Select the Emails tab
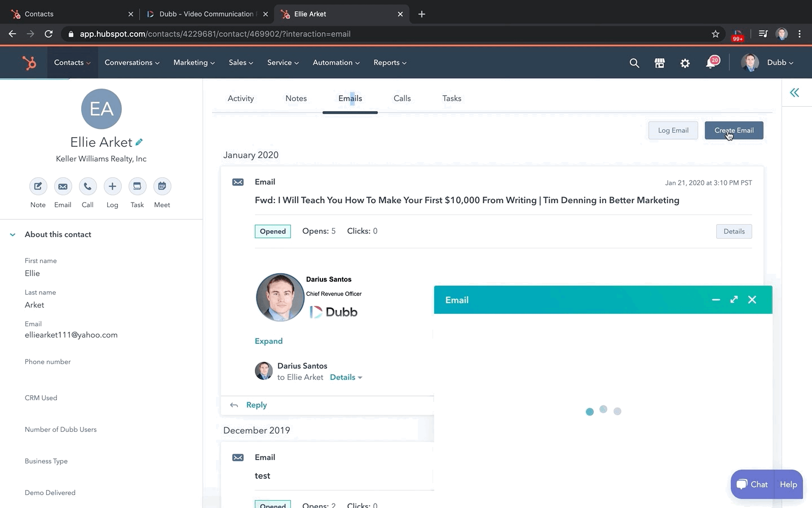Image resolution: width=812 pixels, height=508 pixels. (x=350, y=98)
